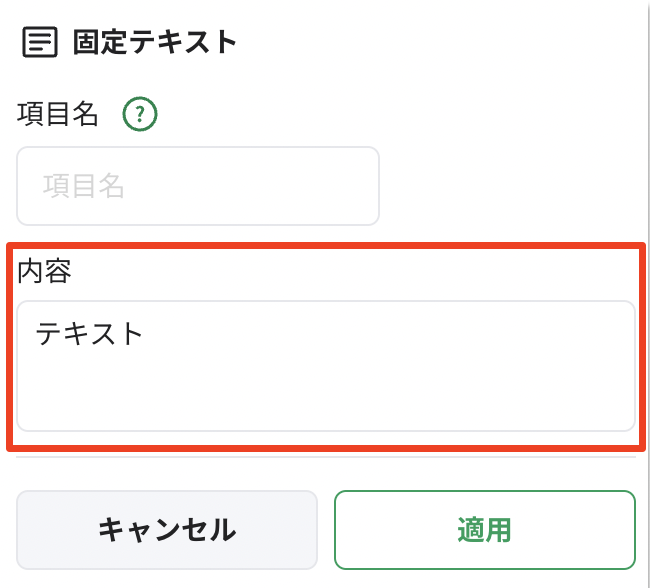The image size is (650, 588).
Task: Focus the 項目名 input field
Action: click(198, 186)
